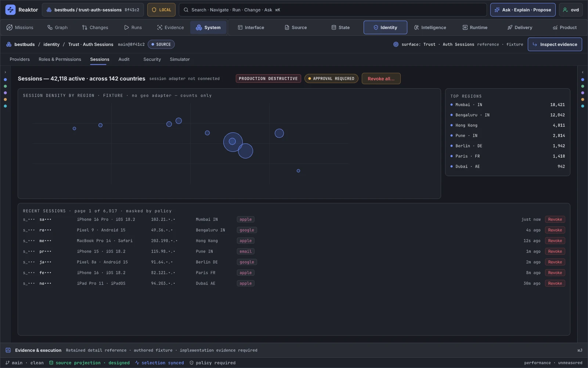This screenshot has width=588, height=368.
Task: Expand the left side panel chevron
Action: (x=5, y=72)
